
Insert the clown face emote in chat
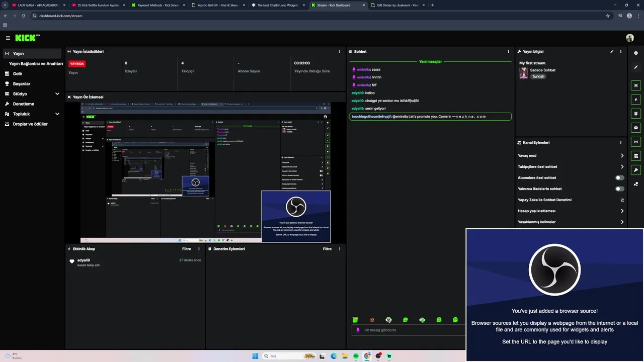coord(388,320)
